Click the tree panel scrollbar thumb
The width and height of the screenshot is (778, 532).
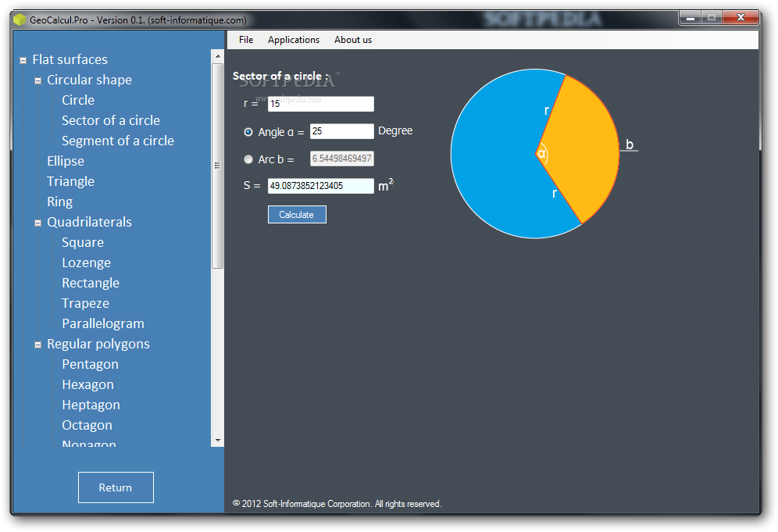coord(218,166)
